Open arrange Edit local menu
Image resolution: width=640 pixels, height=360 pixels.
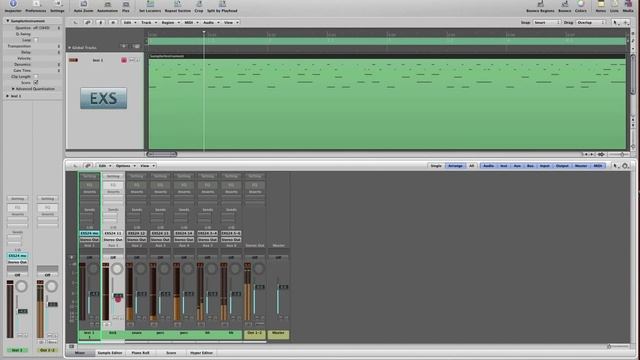(x=130, y=22)
